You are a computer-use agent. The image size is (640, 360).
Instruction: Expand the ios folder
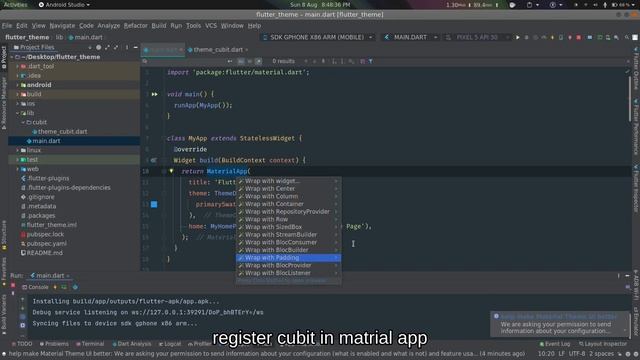click(x=18, y=104)
